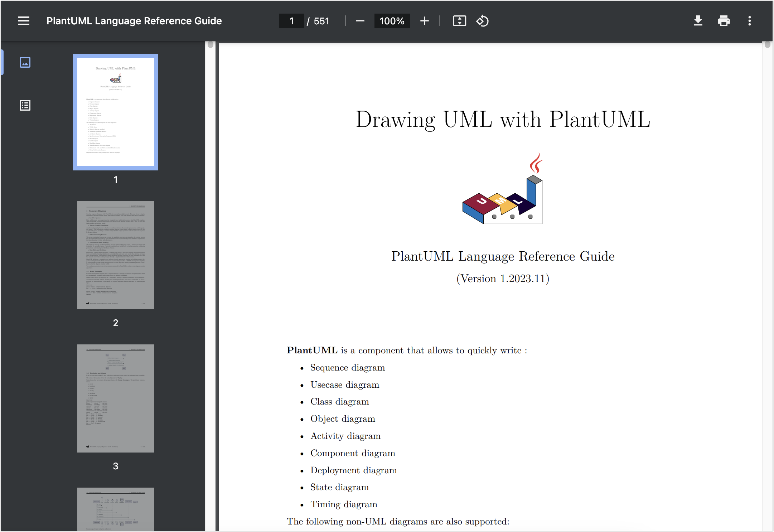
Task: Open the page 2 thumbnail
Action: coord(116,255)
